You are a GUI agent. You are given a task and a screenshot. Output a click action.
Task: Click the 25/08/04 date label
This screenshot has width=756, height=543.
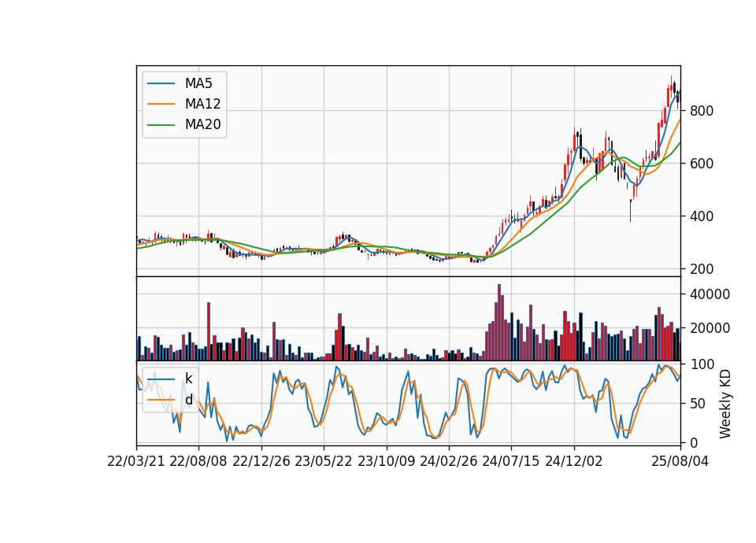click(680, 462)
